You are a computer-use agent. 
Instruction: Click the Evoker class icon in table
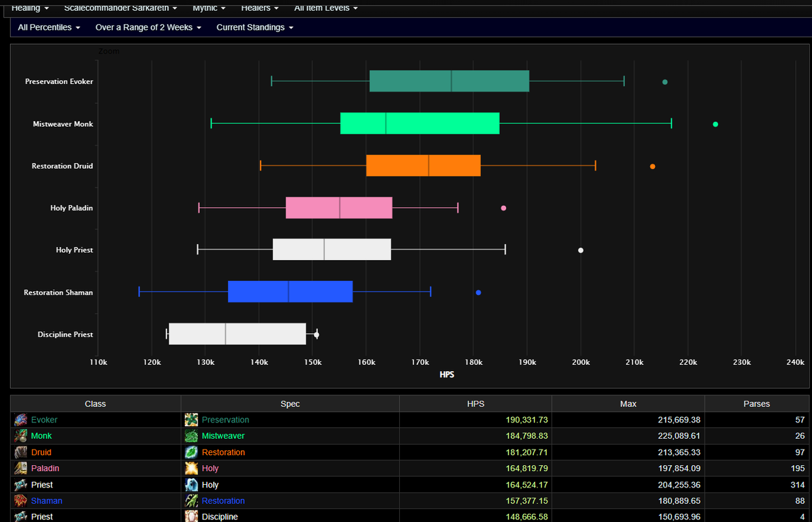(21, 420)
